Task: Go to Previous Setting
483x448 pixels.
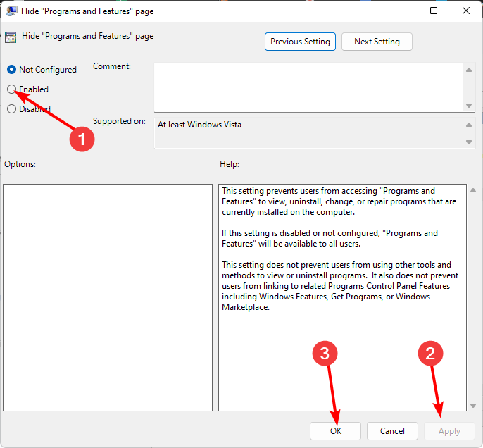Action: tap(300, 42)
